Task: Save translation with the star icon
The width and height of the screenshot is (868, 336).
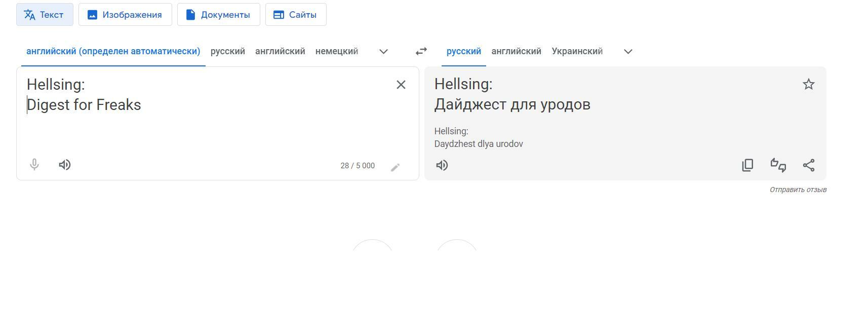Action: pos(809,84)
